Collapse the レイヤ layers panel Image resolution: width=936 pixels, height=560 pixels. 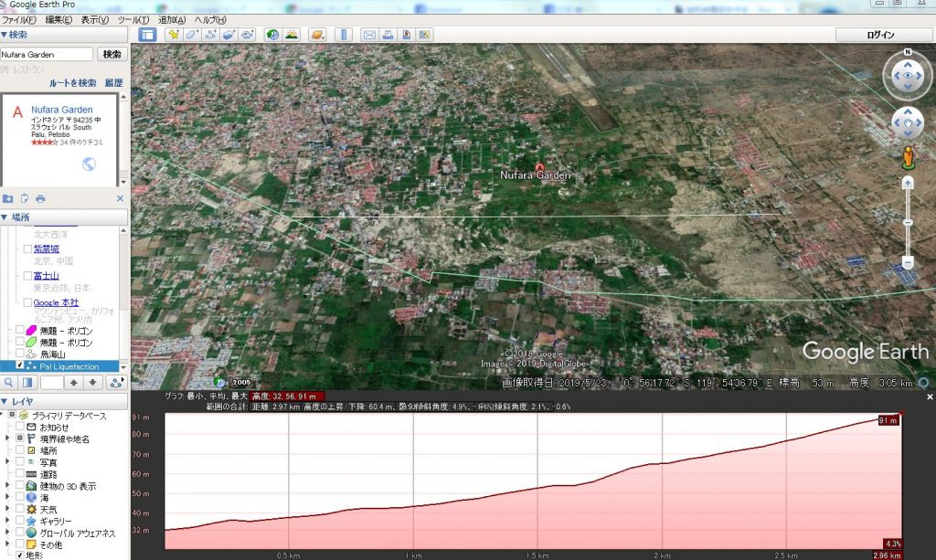click(5, 401)
